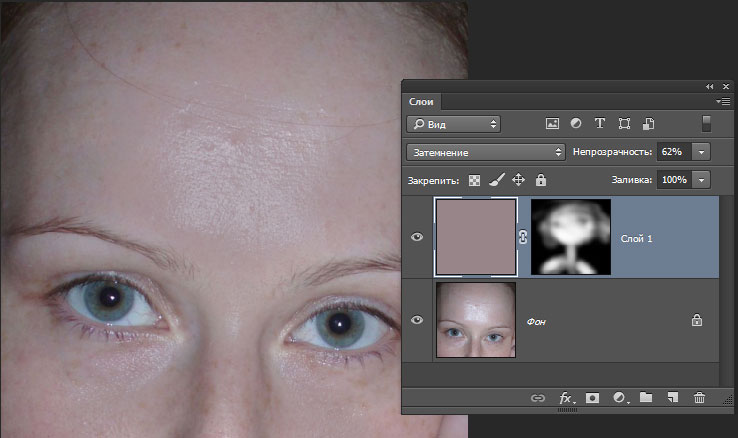Screen dimensions: 738x438
Task: Click the pixel layer filter icon
Action: pos(551,124)
